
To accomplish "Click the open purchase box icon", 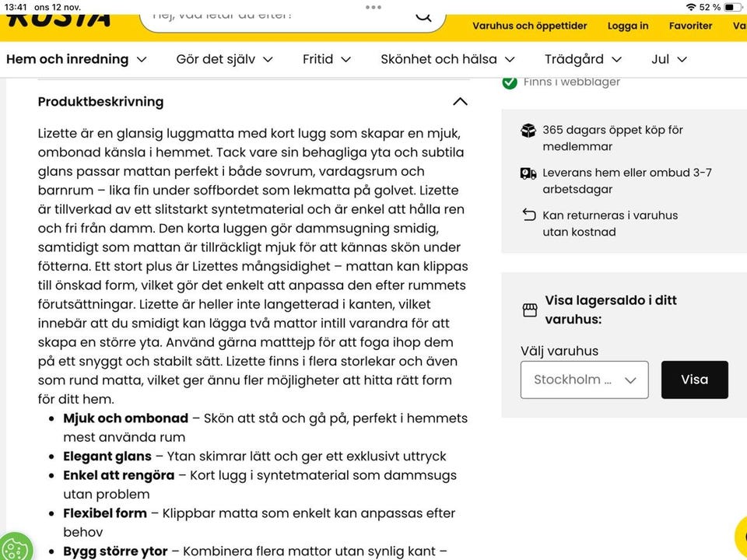I will 529,131.
